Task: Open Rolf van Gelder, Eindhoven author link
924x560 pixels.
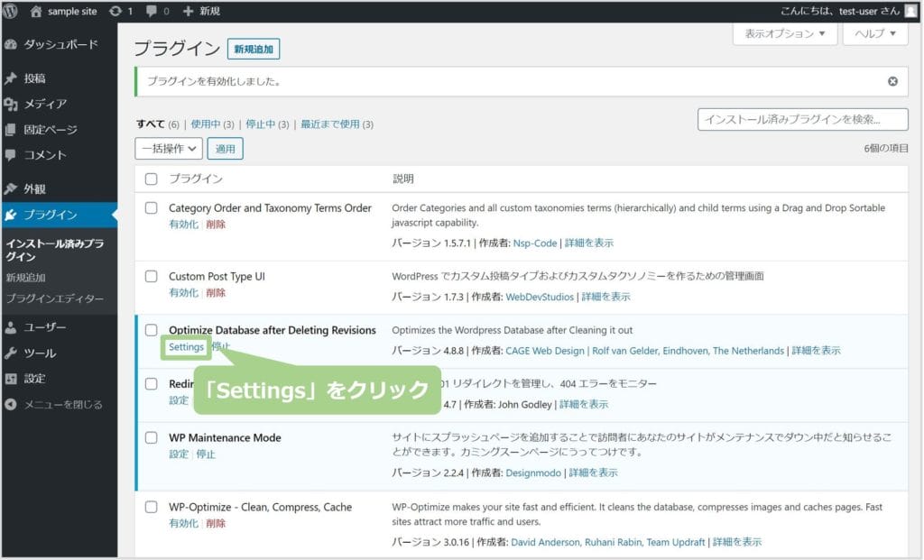Action: pyautogui.click(x=688, y=351)
